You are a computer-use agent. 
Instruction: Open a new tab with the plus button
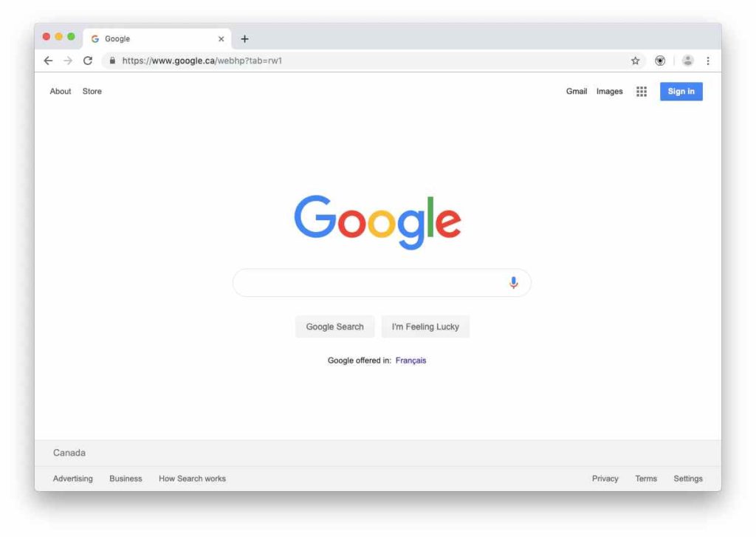coord(245,39)
